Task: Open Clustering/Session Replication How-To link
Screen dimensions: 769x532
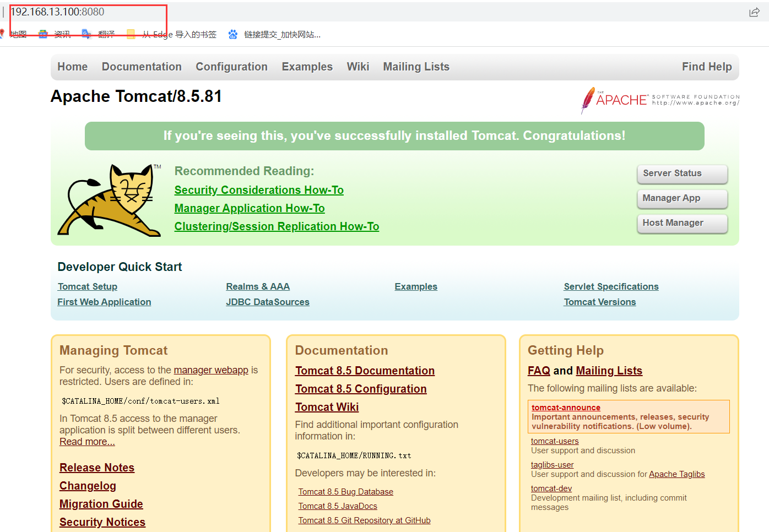Action: 277,226
